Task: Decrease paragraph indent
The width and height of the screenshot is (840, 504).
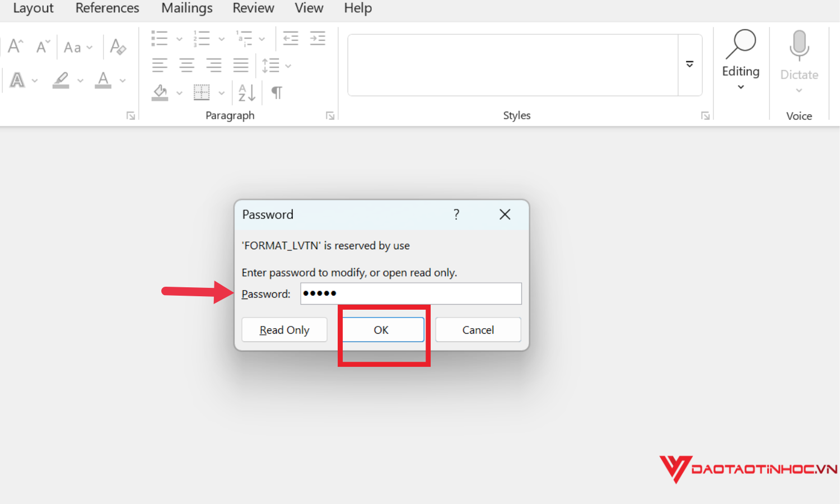Action: point(291,39)
